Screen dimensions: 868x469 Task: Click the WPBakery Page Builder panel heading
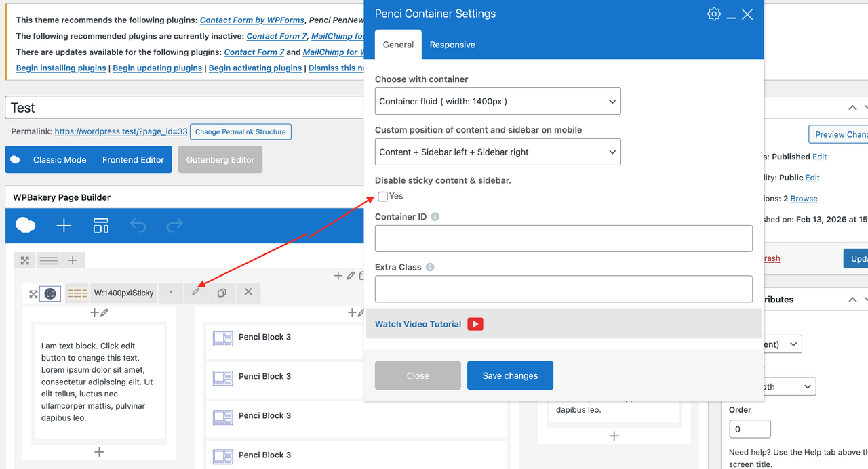point(62,197)
